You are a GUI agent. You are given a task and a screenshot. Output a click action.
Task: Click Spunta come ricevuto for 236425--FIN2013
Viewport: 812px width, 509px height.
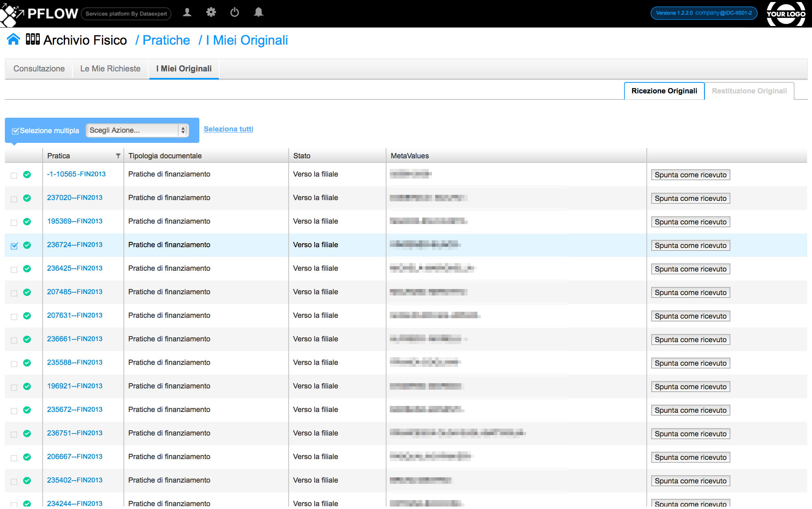(x=690, y=269)
